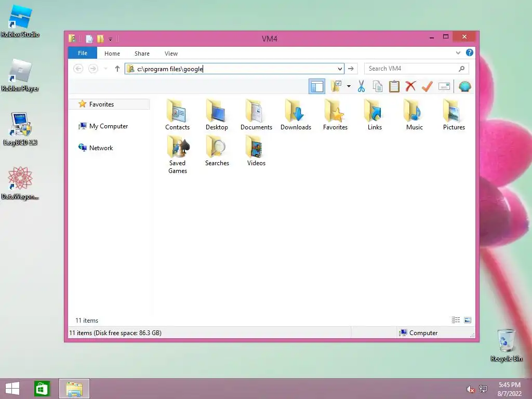Click the folder options toolbar icon

tap(336, 87)
